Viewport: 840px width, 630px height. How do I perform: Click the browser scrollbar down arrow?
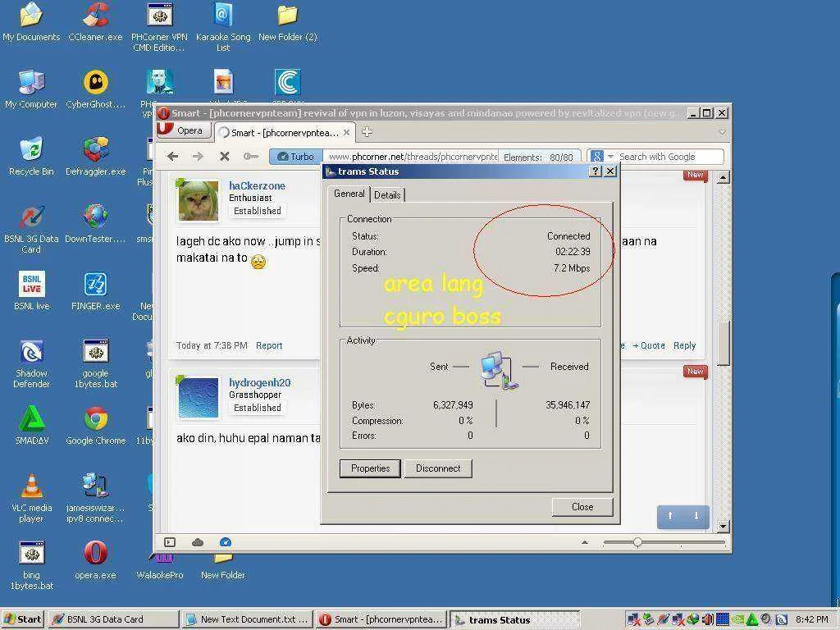click(x=724, y=526)
